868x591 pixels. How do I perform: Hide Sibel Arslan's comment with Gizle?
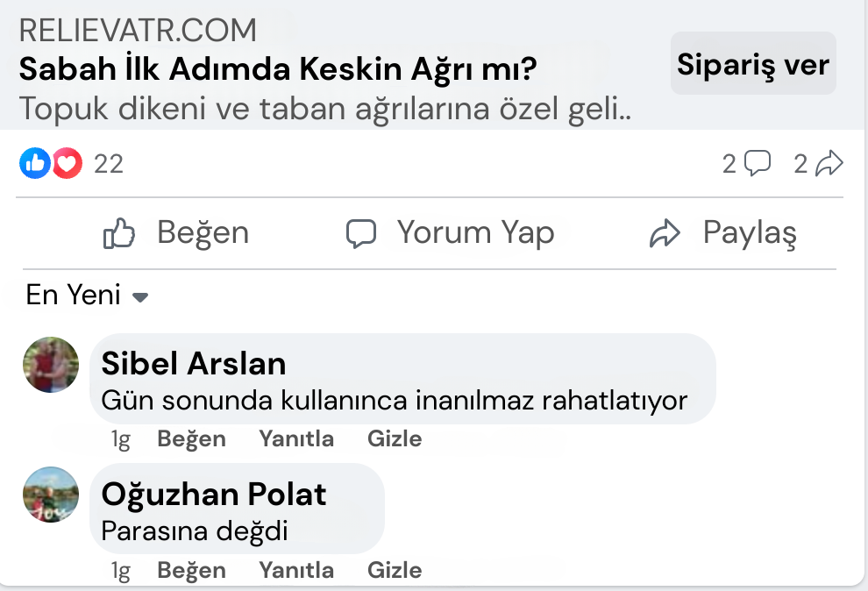pyautogui.click(x=395, y=438)
